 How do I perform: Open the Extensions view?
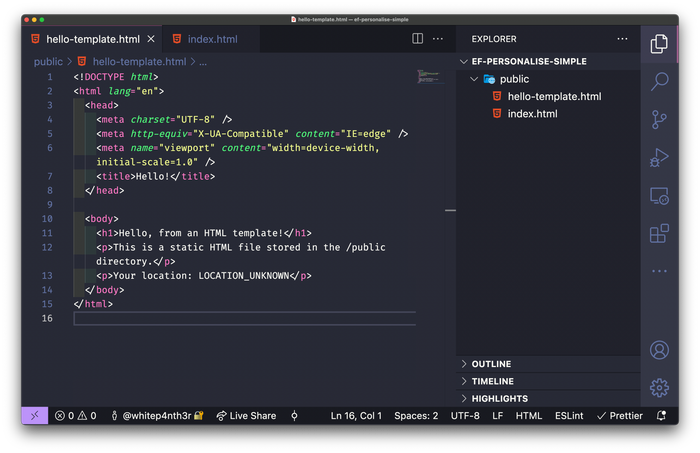(659, 233)
